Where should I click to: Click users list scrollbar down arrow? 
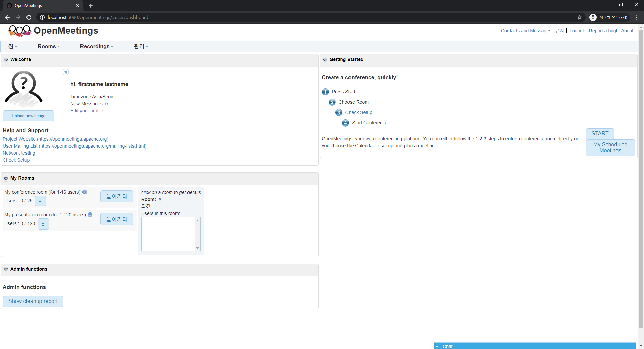[198, 248]
